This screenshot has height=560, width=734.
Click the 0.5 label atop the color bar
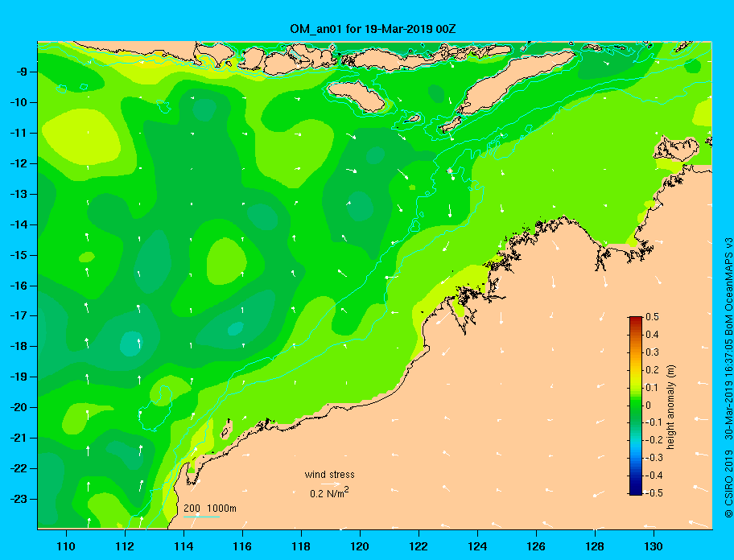tap(652, 317)
